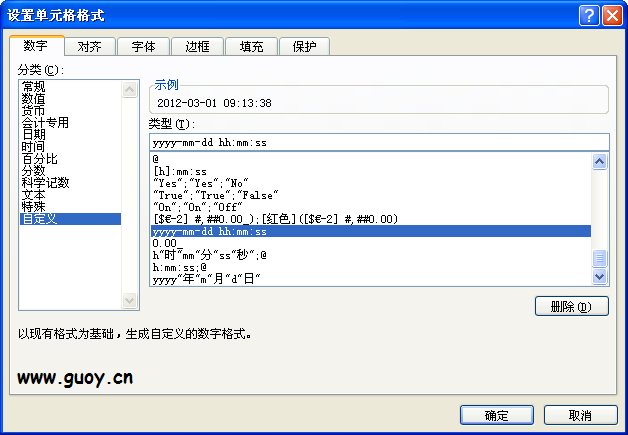628x435 pixels.
Task: Click the 删除(D) button
Action: [572, 306]
